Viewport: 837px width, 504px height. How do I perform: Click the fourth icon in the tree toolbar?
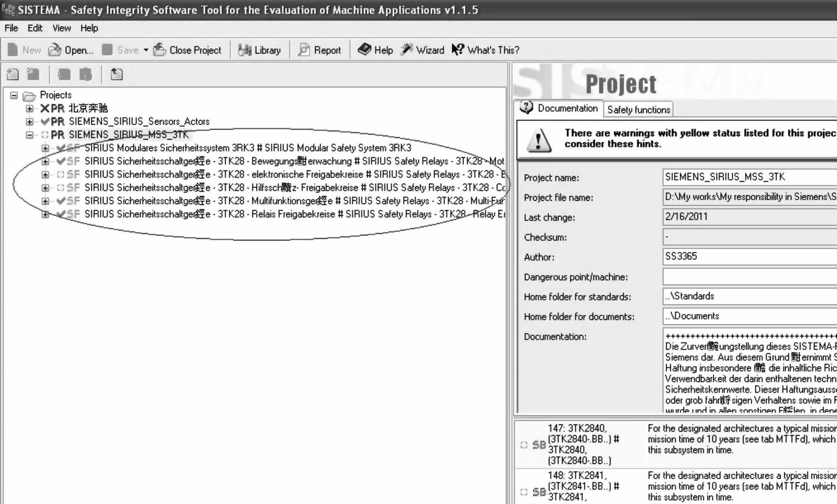[86, 74]
